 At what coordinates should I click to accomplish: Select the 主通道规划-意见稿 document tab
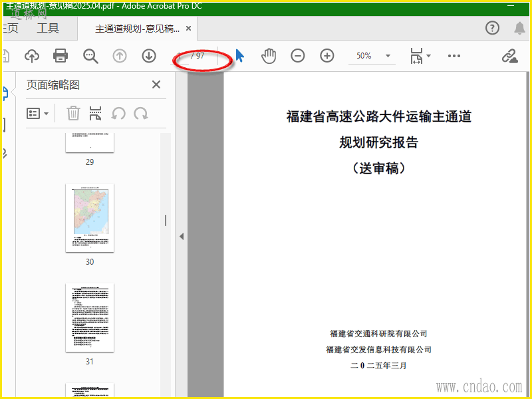(138, 29)
